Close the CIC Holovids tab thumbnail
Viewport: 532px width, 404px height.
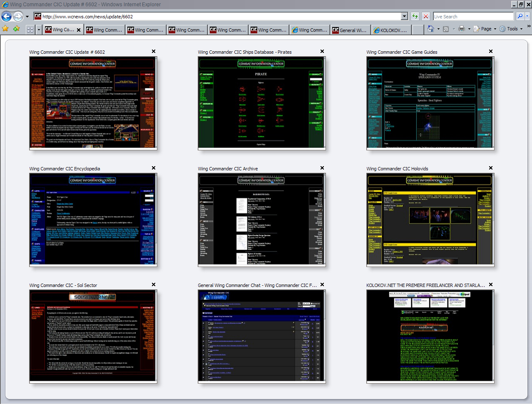(491, 168)
